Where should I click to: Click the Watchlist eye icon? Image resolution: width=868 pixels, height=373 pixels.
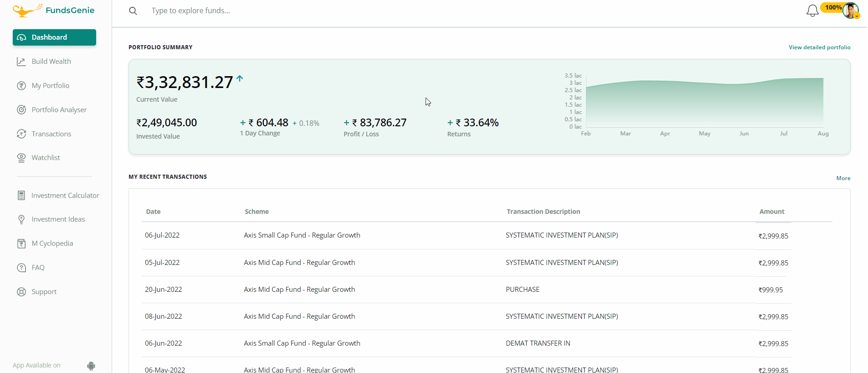point(21,158)
